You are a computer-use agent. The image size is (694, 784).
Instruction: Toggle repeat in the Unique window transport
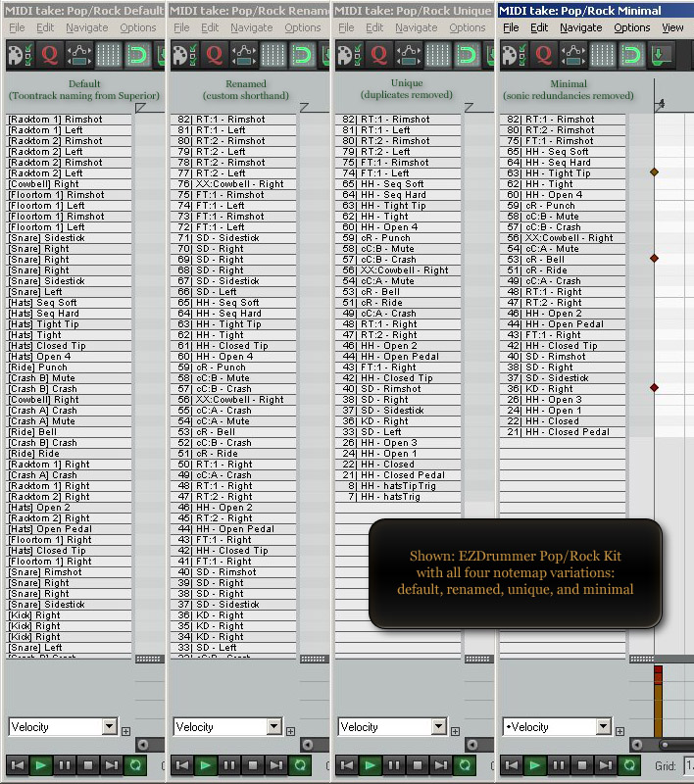pyautogui.click(x=464, y=765)
